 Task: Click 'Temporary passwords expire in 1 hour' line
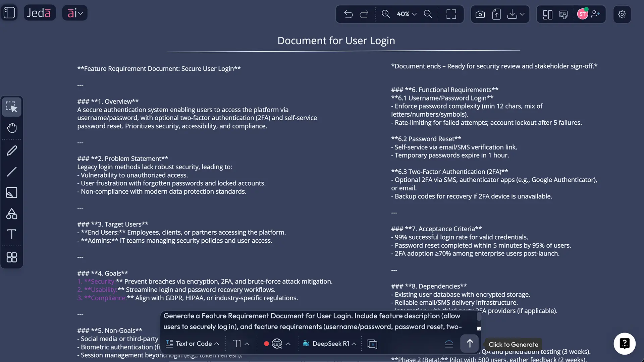[x=450, y=155]
